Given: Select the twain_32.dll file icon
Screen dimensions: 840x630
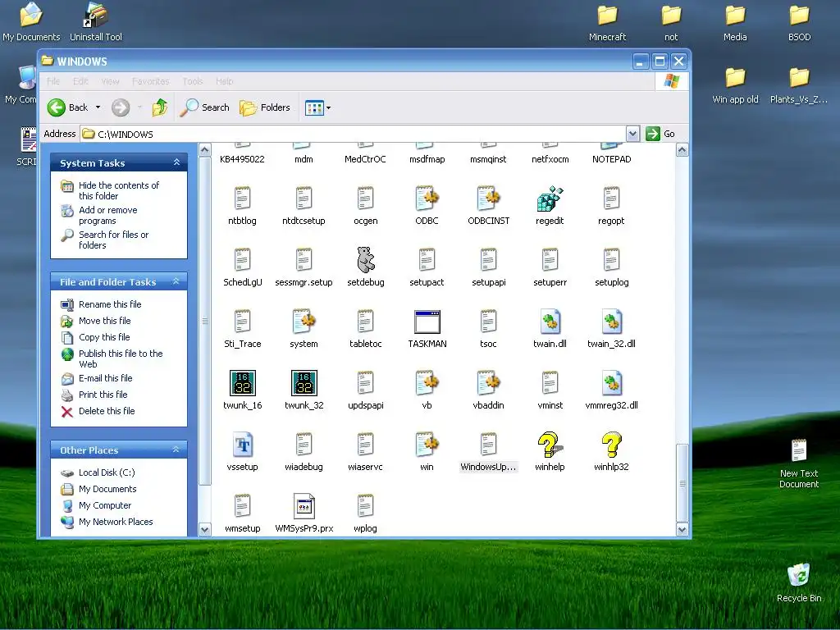Looking at the screenshot, I should 611,322.
